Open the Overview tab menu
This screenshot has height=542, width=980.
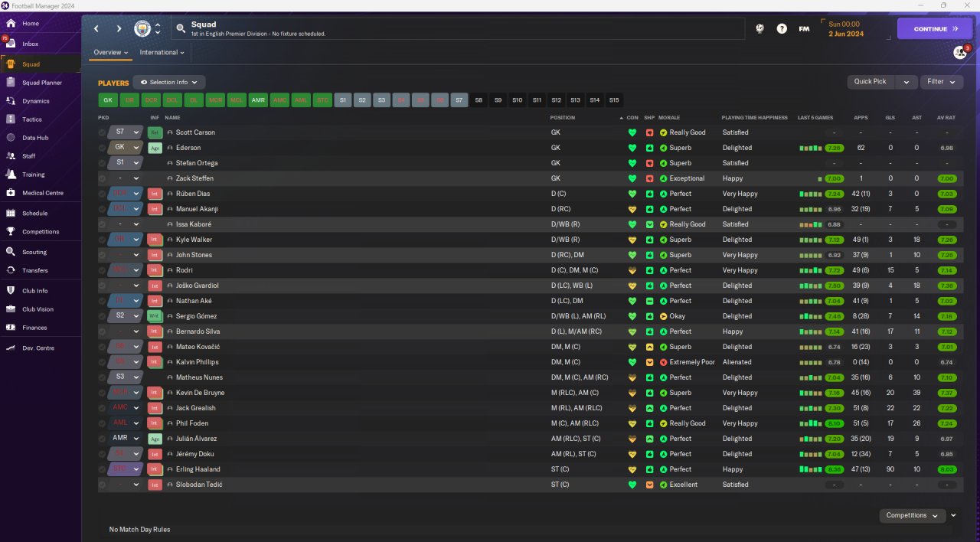[111, 53]
